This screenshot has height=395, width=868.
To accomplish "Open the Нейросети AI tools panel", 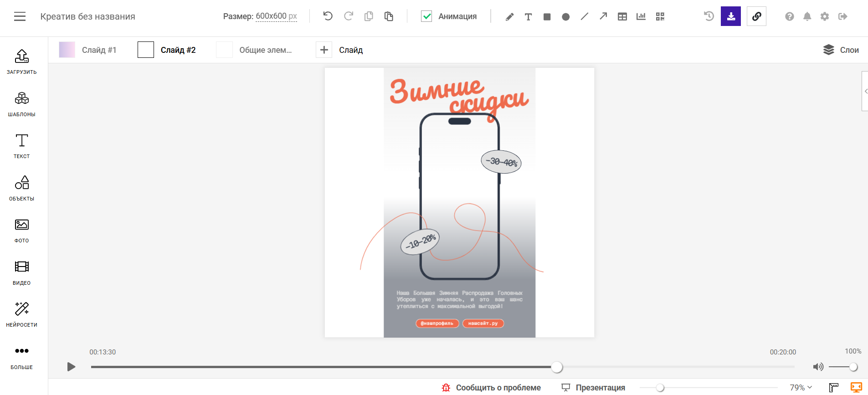I will (21, 314).
